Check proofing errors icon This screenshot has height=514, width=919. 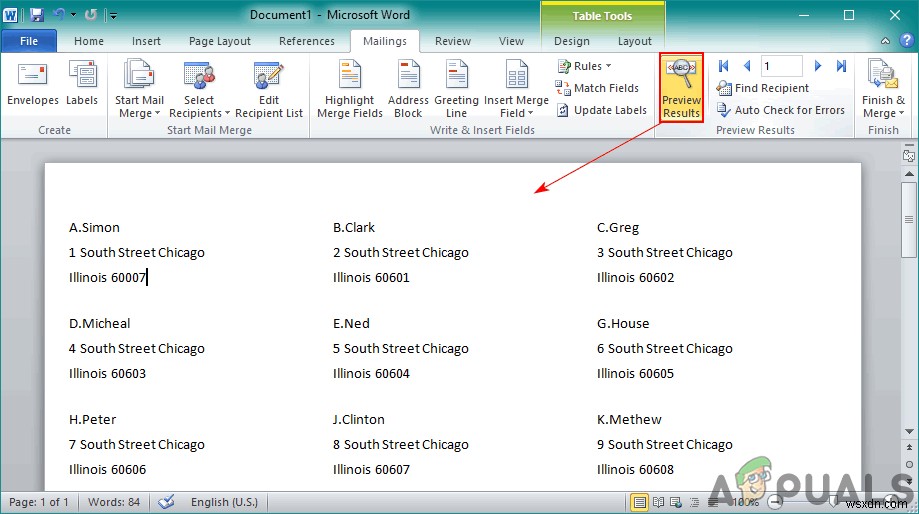(166, 502)
